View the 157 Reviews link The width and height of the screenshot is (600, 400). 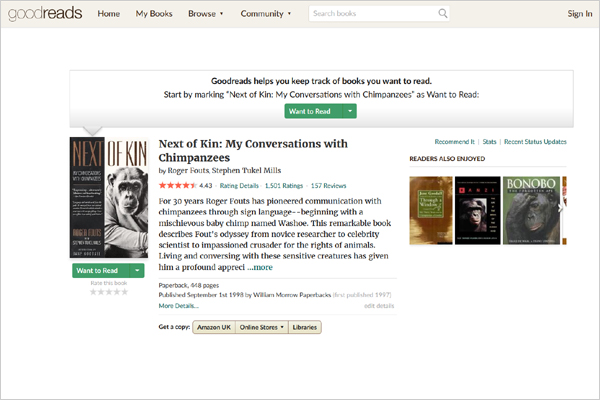coord(328,186)
